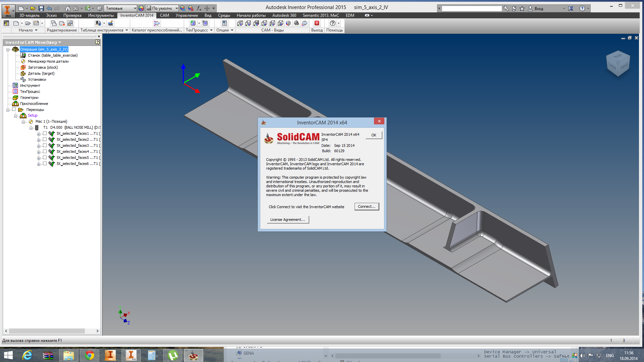Click OK in the InventorCAM 2014 x64 dialog
The image size is (644, 362).
click(x=374, y=135)
